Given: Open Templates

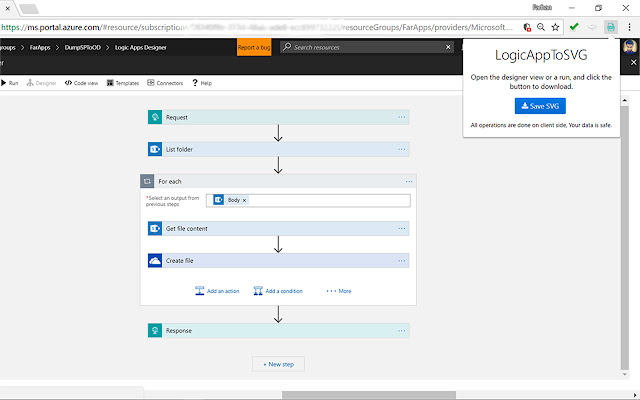Looking at the screenshot, I should click(x=123, y=83).
